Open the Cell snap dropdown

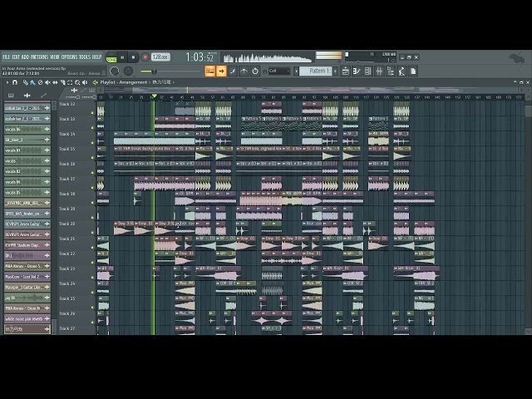[x=279, y=71]
